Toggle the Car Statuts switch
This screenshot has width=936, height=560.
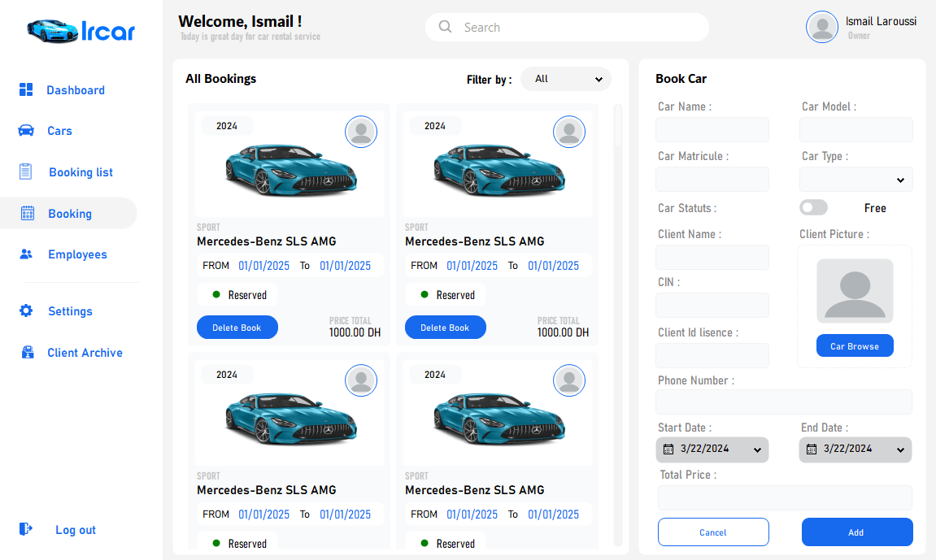click(x=814, y=207)
